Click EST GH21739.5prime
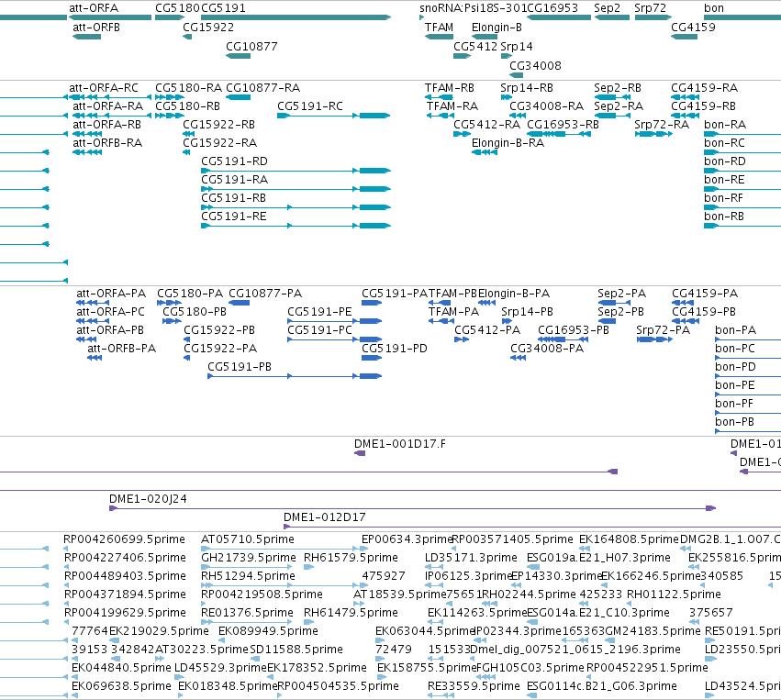The height and width of the screenshot is (700, 781). [x=249, y=558]
